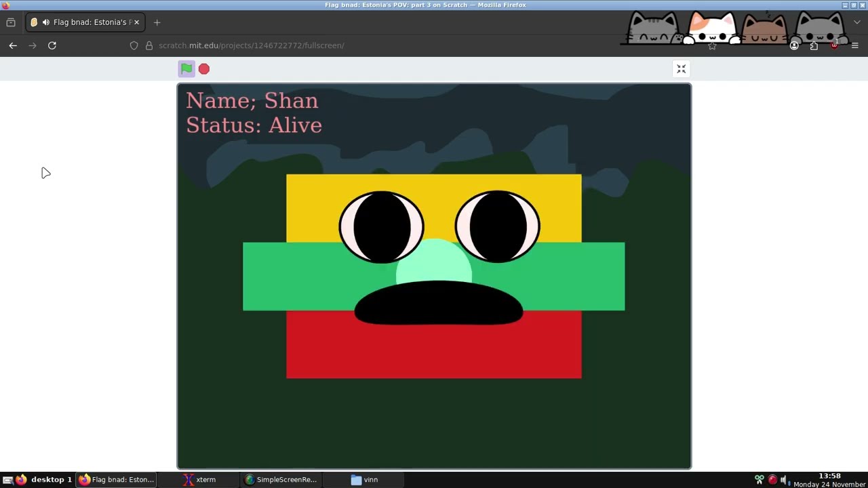This screenshot has width=868, height=488.
Task: Minimize the Firefox window
Action: (845, 5)
